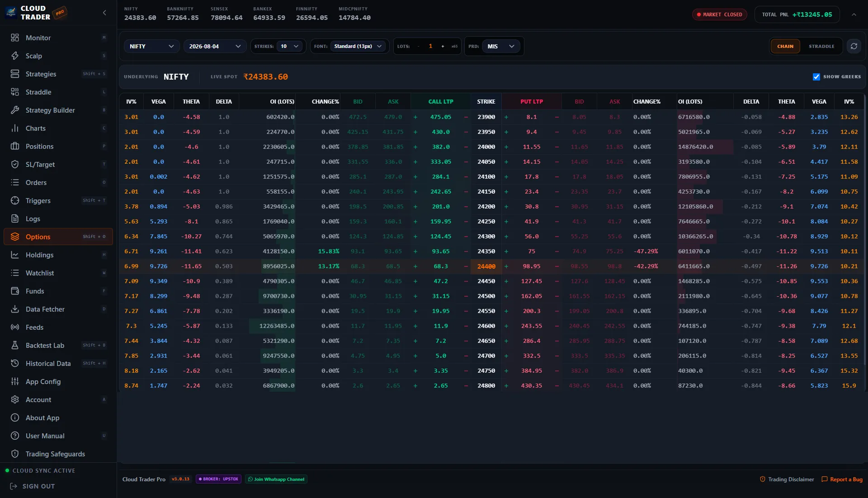868x498 pixels.
Task: Click the Market Closed status badge
Action: [x=719, y=14]
